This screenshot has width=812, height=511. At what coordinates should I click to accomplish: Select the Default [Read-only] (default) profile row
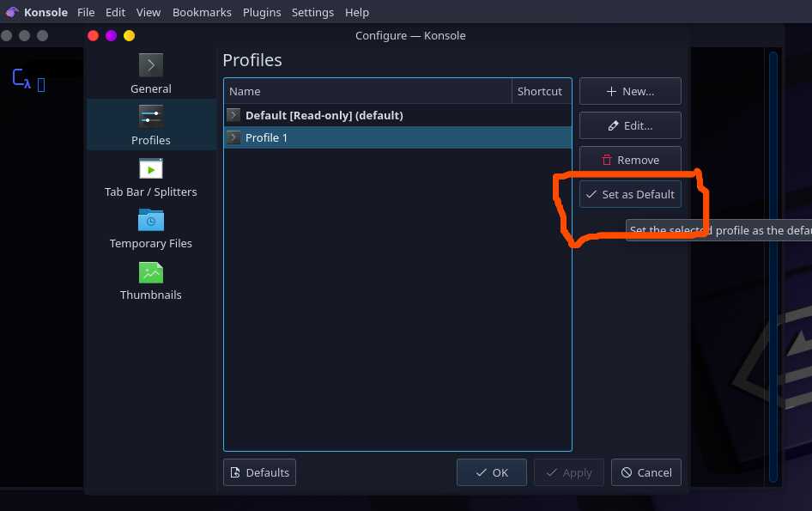click(397, 115)
